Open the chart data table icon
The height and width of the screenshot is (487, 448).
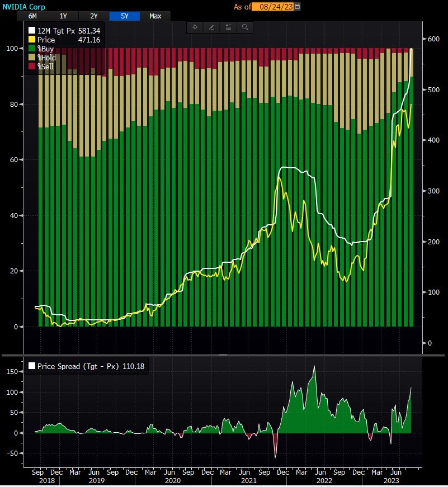[228, 27]
